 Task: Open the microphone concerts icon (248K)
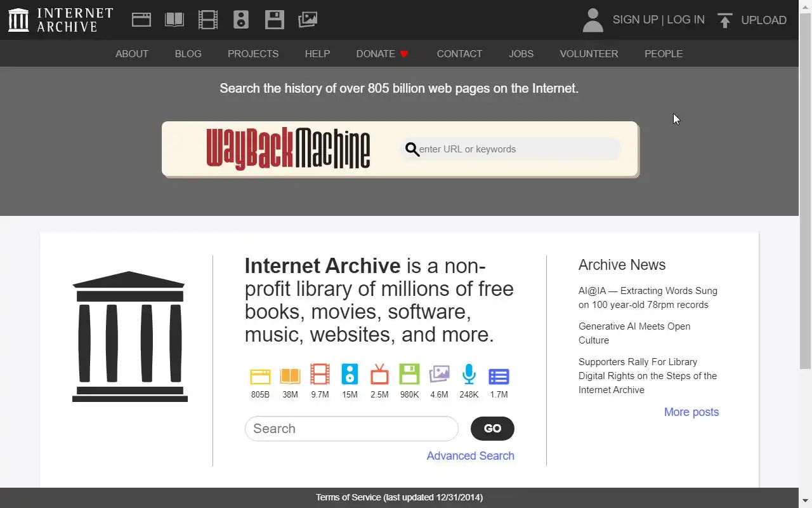pyautogui.click(x=469, y=375)
